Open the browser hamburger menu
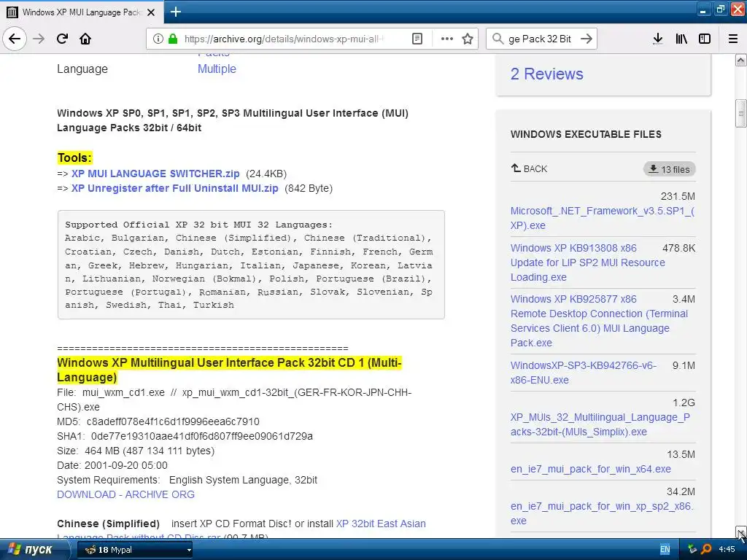The height and width of the screenshot is (560, 747). coord(733,39)
